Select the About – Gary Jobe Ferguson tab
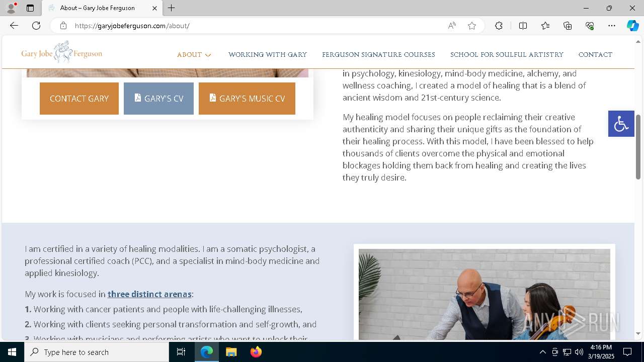Screen dimensions: 644x362 [102, 8]
